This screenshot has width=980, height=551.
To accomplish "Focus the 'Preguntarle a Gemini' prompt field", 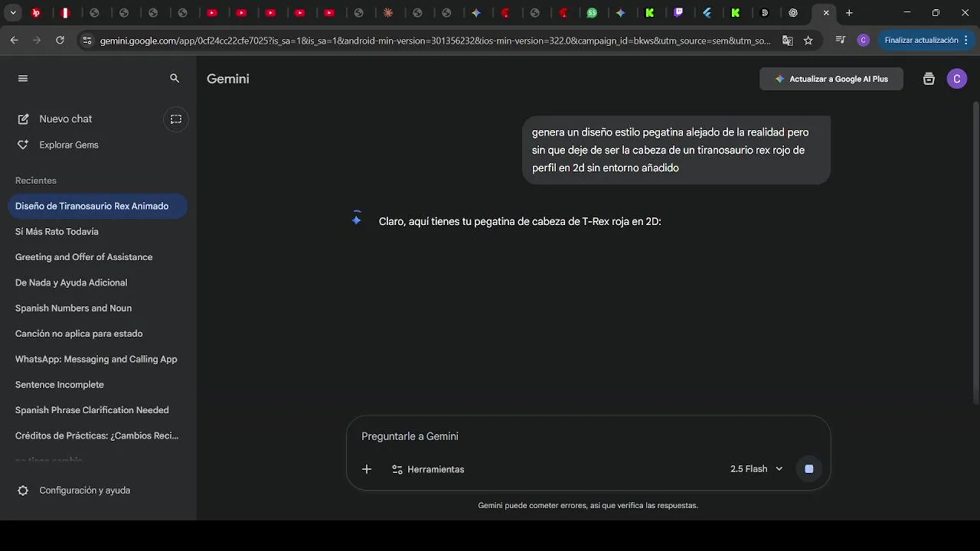I will [x=588, y=436].
